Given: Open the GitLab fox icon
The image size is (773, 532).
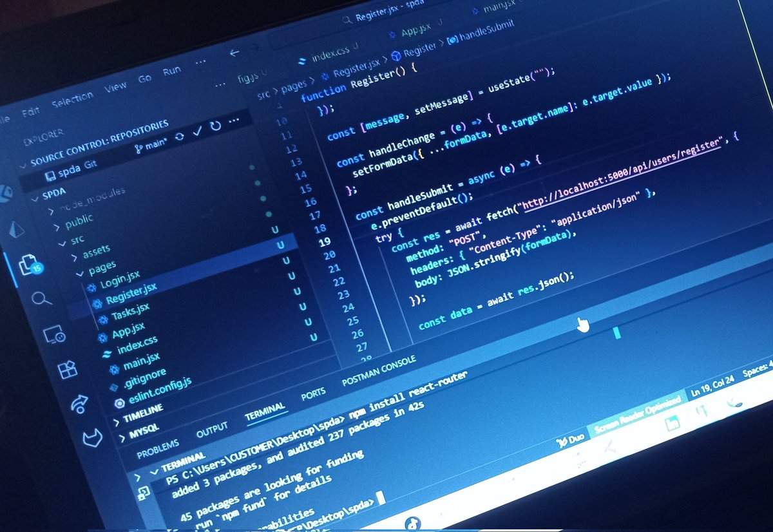Looking at the screenshot, I should pyautogui.click(x=93, y=439).
